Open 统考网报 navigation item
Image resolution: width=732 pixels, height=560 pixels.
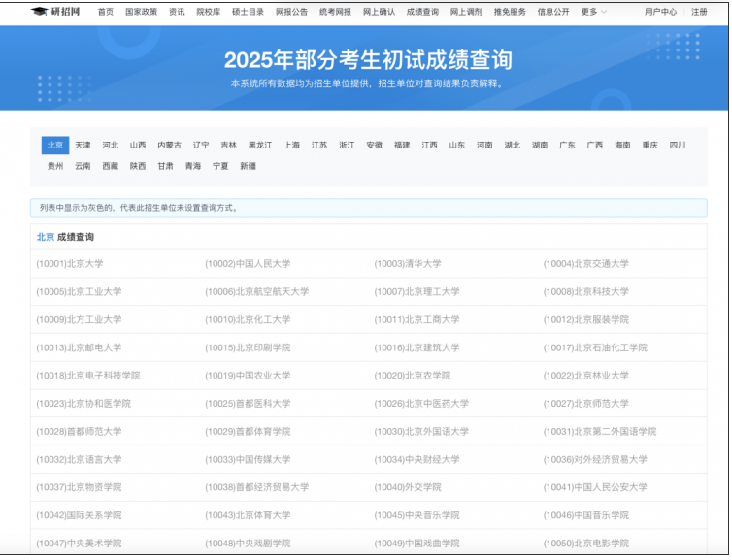(335, 12)
